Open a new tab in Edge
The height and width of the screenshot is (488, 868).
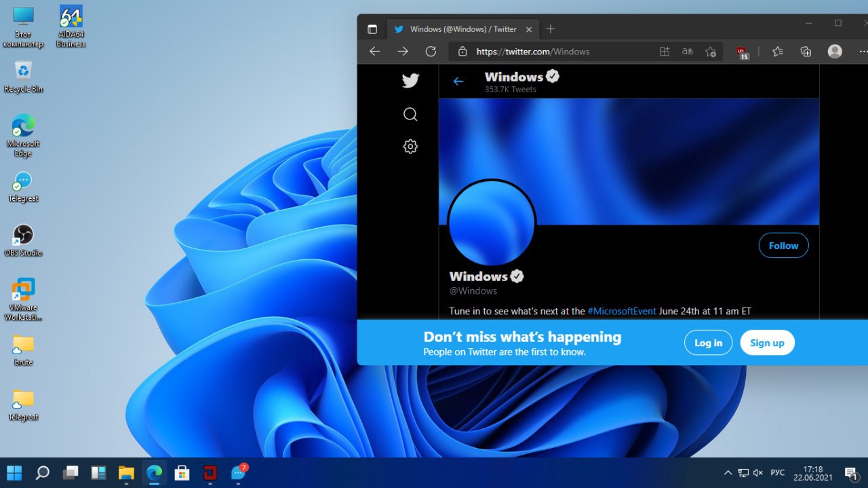tap(551, 29)
